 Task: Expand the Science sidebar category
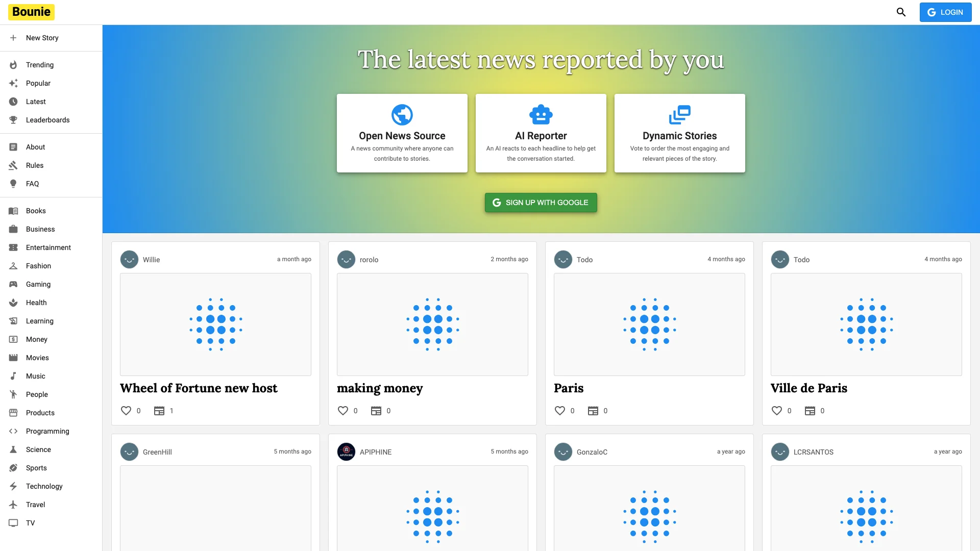(x=38, y=449)
